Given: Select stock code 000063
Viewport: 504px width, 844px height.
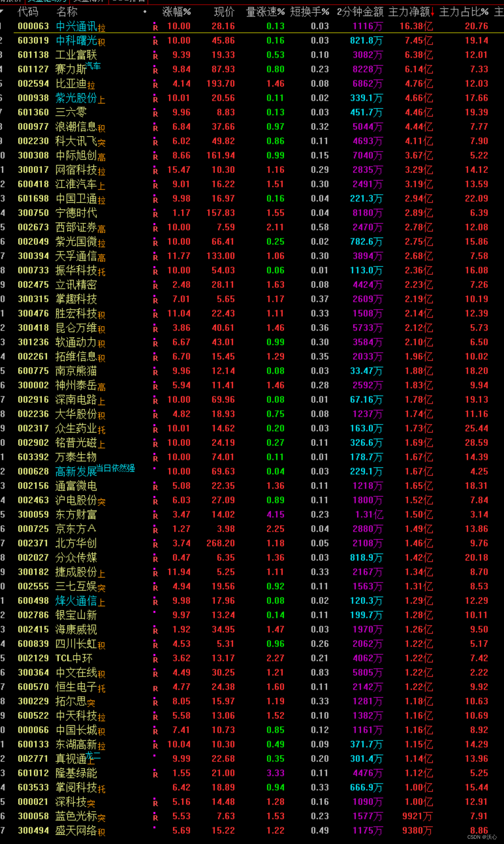Looking at the screenshot, I should 33,26.
